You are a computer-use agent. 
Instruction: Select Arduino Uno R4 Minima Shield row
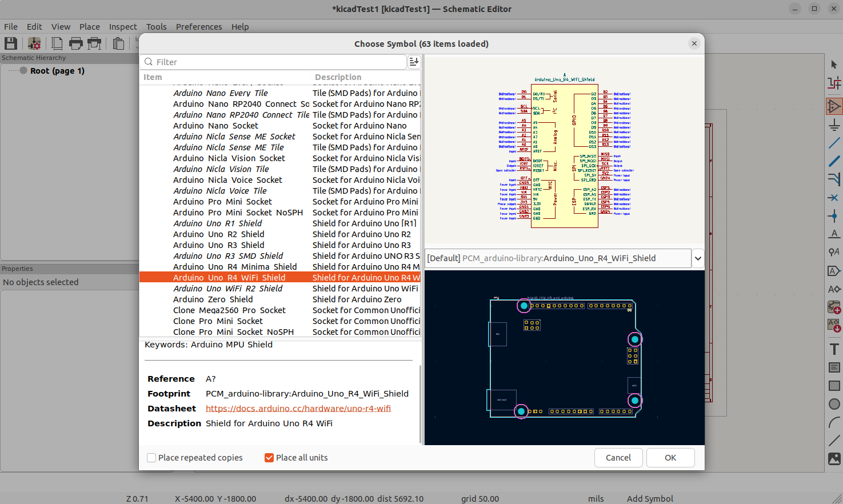(x=280, y=267)
